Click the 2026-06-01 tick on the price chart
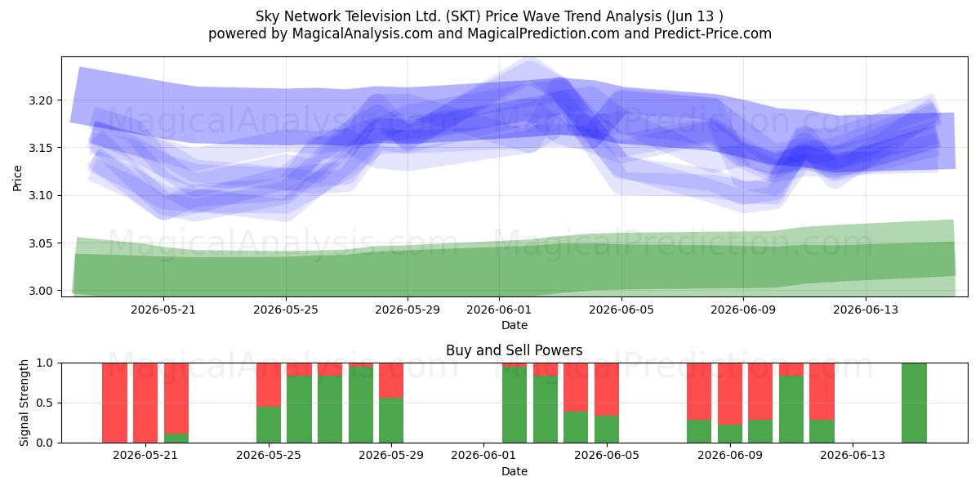The height and width of the screenshot is (490, 980). pos(499,310)
